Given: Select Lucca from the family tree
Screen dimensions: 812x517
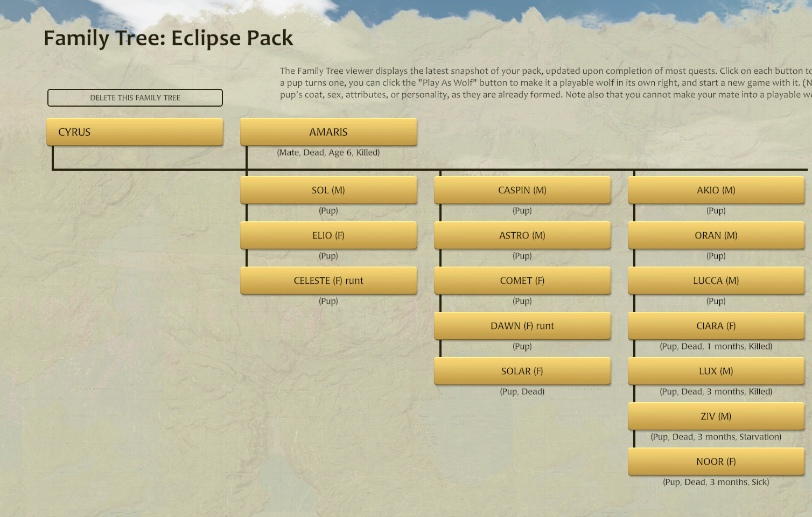Looking at the screenshot, I should [716, 280].
